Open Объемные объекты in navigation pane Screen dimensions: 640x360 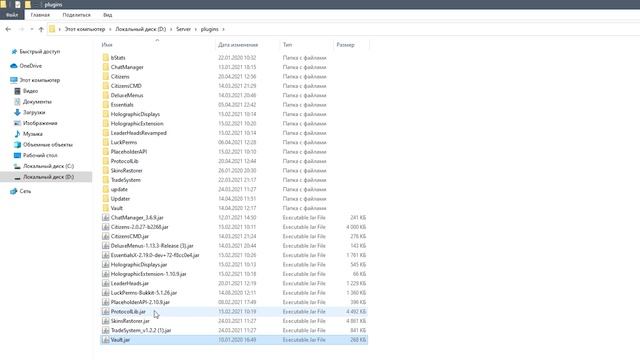click(x=47, y=144)
